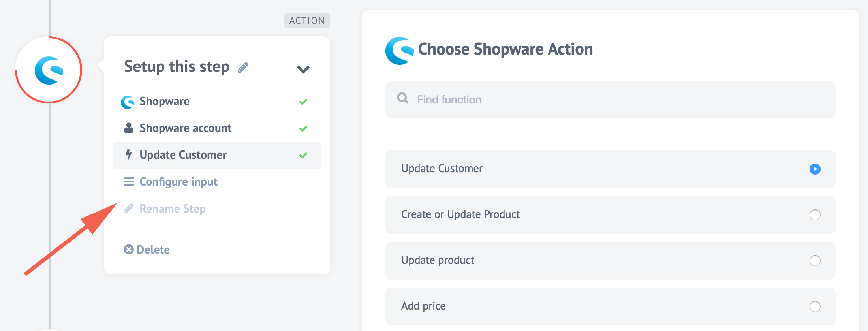Click the person icon for Shopware account
This screenshot has height=331, width=868.
click(128, 128)
